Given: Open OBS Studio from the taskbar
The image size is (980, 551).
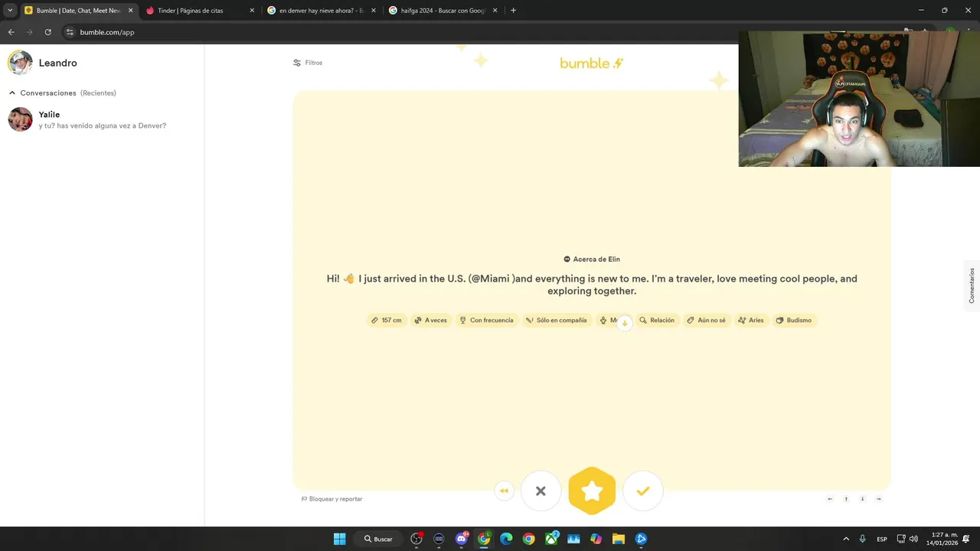Looking at the screenshot, I should point(416,539).
